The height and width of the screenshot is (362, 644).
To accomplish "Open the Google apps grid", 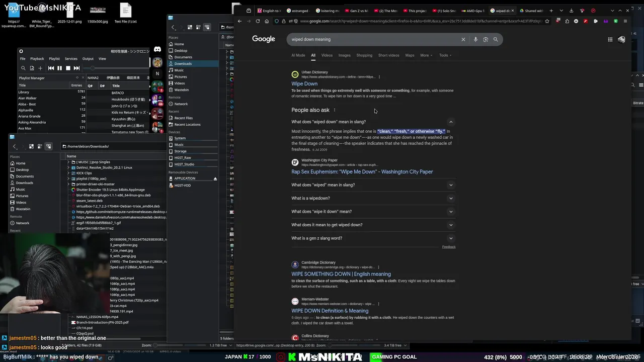I will click(610, 39).
